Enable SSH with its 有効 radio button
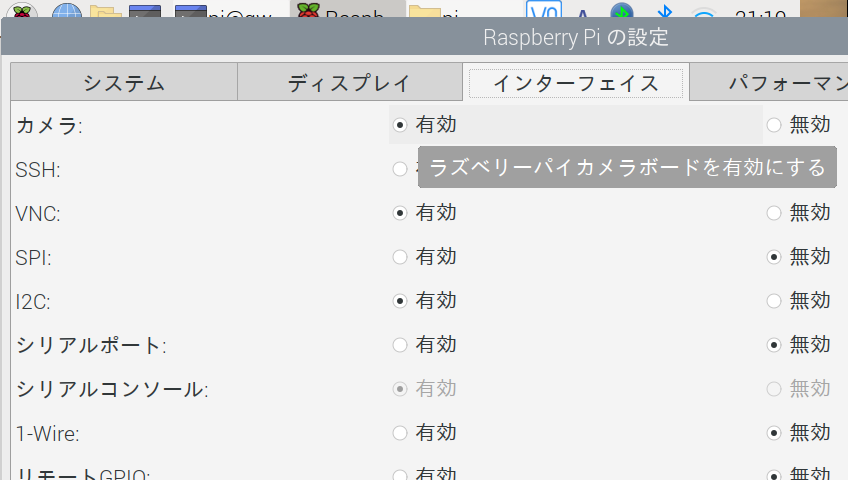 tap(400, 169)
